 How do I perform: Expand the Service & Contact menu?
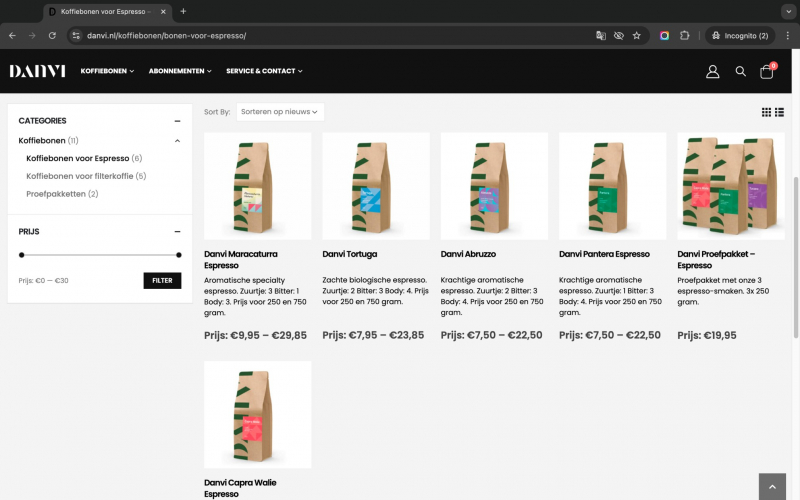click(x=264, y=71)
